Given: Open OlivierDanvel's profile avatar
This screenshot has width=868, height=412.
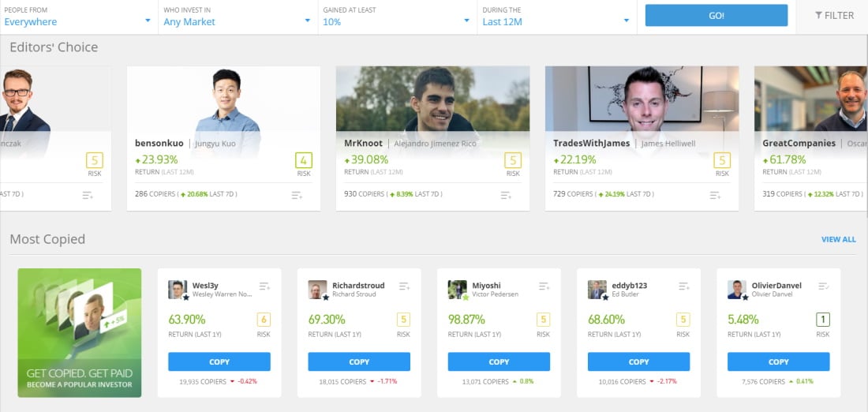Looking at the screenshot, I should pyautogui.click(x=737, y=290).
